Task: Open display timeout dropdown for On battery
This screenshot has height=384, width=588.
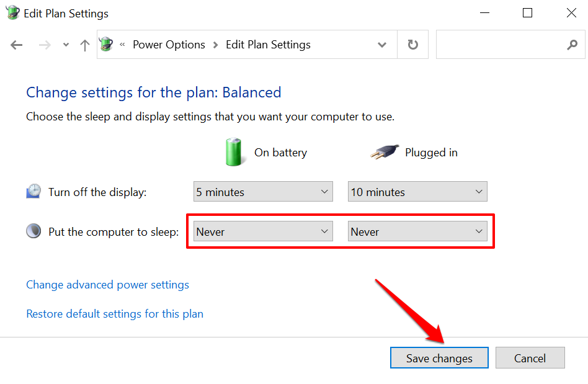Action: [x=263, y=192]
